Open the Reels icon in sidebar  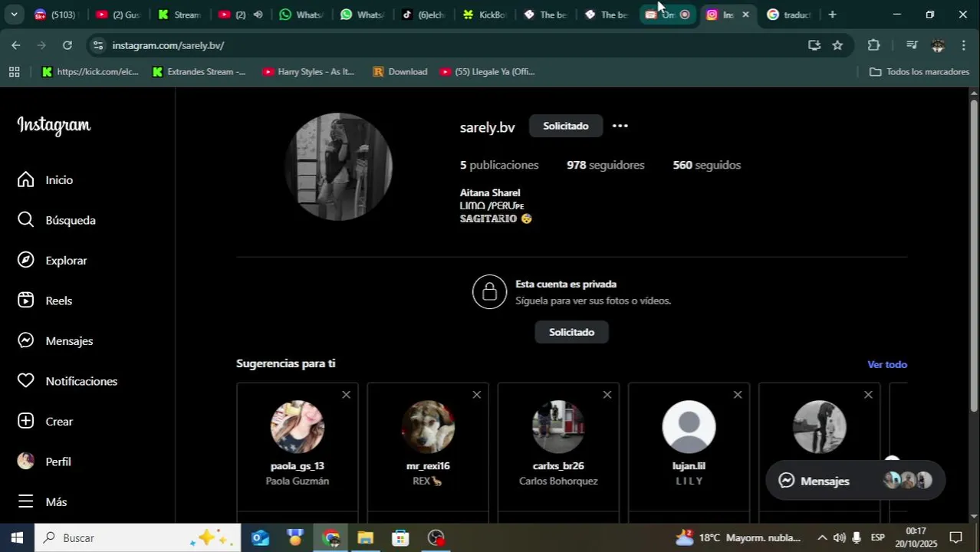pos(26,301)
